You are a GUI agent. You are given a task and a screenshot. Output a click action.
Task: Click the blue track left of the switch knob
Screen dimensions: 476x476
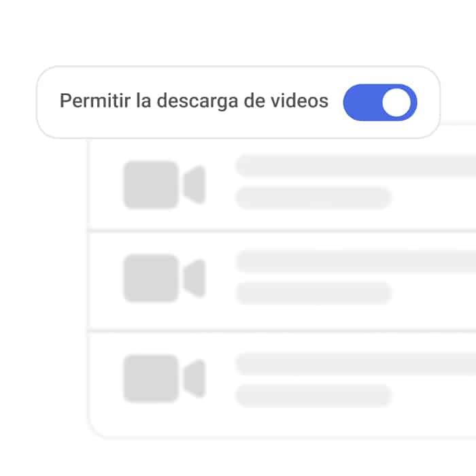coord(362,102)
